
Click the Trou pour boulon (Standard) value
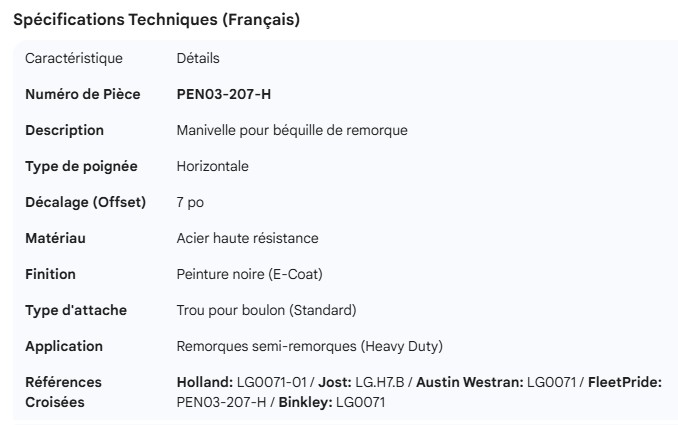click(x=266, y=311)
